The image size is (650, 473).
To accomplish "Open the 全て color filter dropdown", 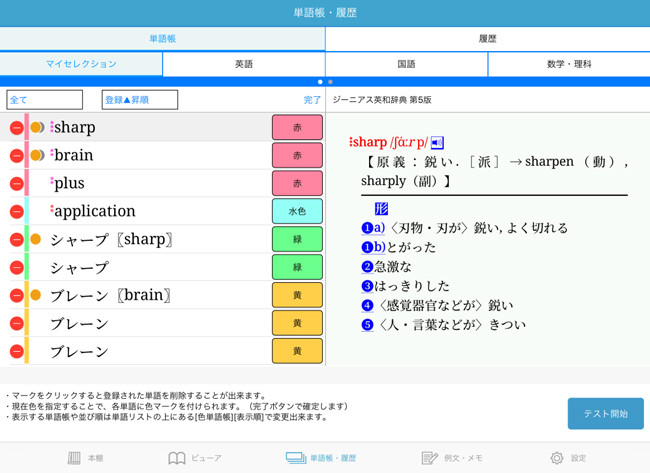I will (x=44, y=100).
